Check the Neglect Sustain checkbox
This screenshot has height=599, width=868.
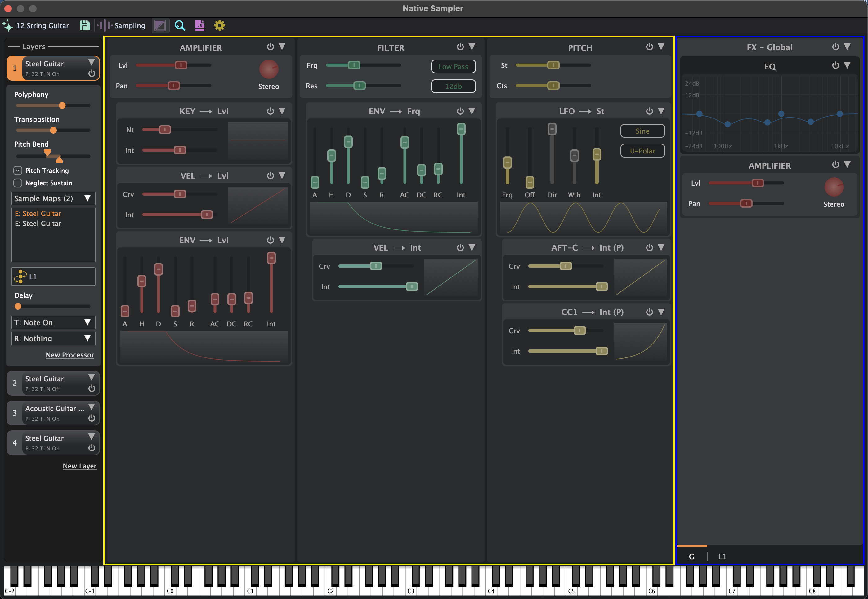point(18,183)
